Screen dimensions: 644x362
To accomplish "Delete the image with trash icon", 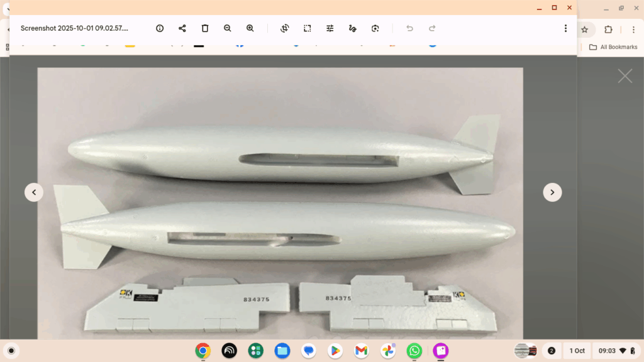I will 205,28.
